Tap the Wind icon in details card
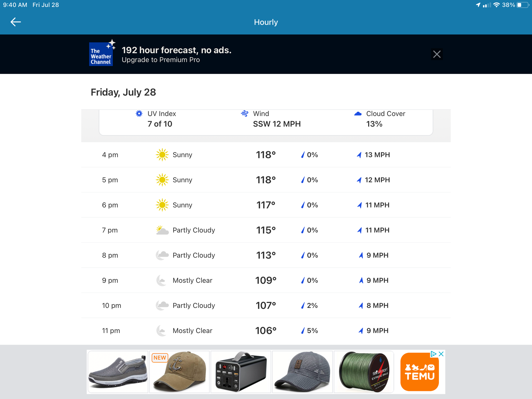 (x=244, y=114)
